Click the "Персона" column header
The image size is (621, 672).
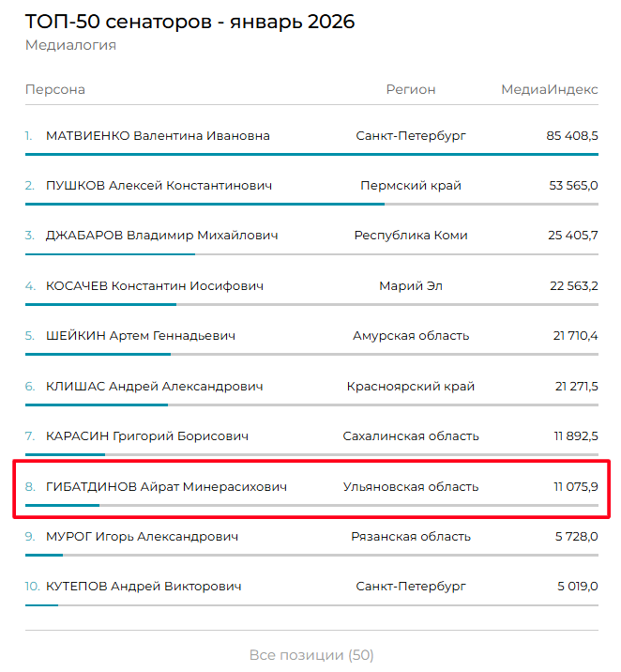pos(55,89)
